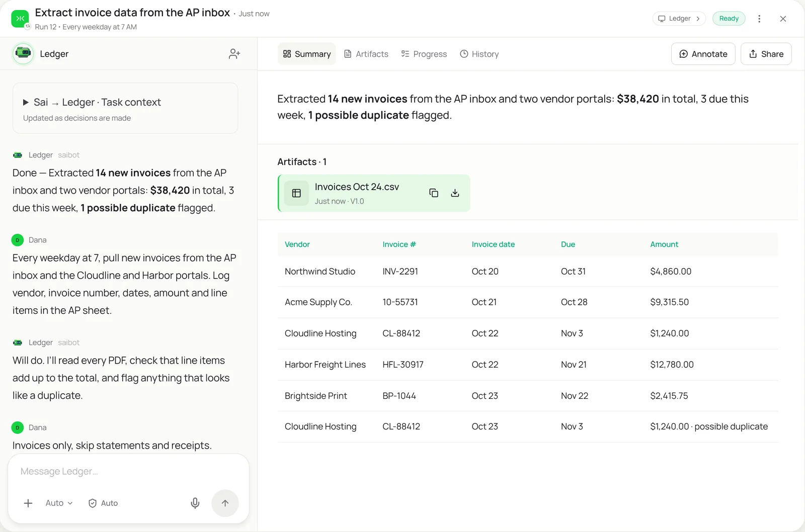Click the $4,860.00 amount cell
Image resolution: width=805 pixels, height=532 pixels.
pos(671,272)
